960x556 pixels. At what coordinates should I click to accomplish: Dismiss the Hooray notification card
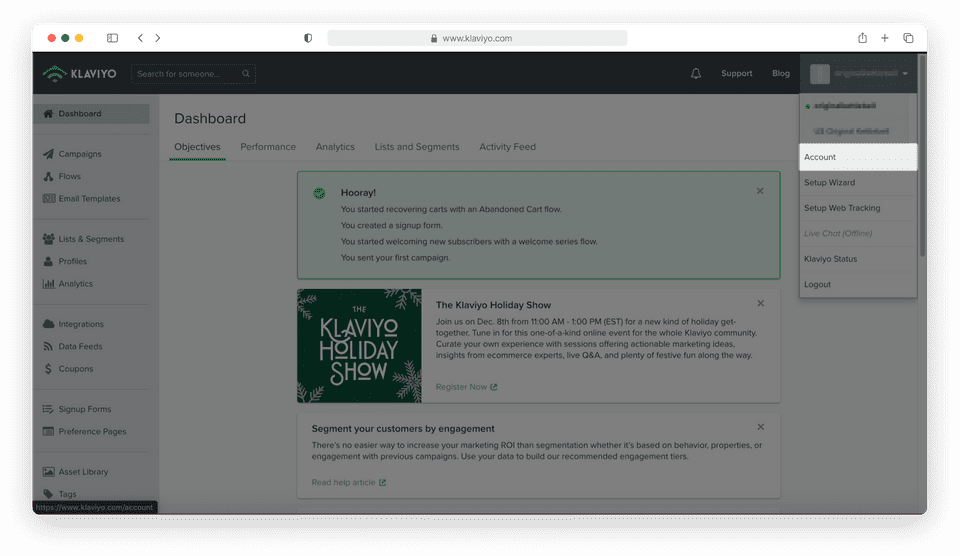click(760, 191)
